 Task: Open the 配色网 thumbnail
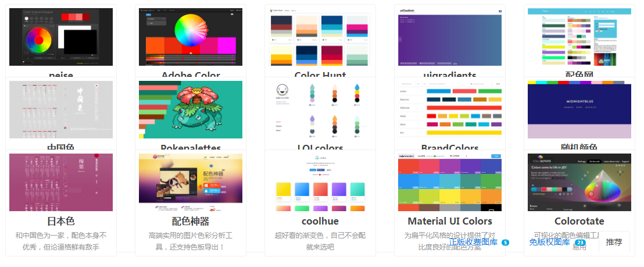(579, 37)
